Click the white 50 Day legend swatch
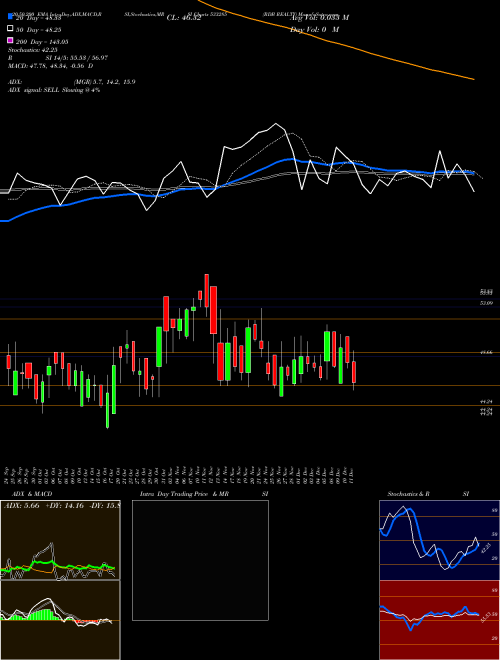Image resolution: width=500 pixels, height=660 pixels. click(x=10, y=29)
